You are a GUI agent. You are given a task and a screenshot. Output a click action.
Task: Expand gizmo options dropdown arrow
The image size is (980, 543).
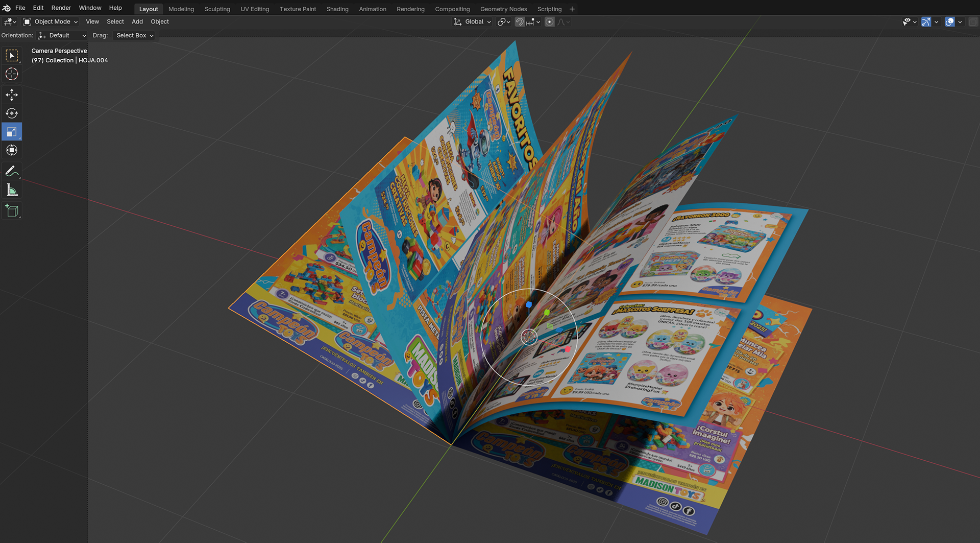tap(936, 22)
